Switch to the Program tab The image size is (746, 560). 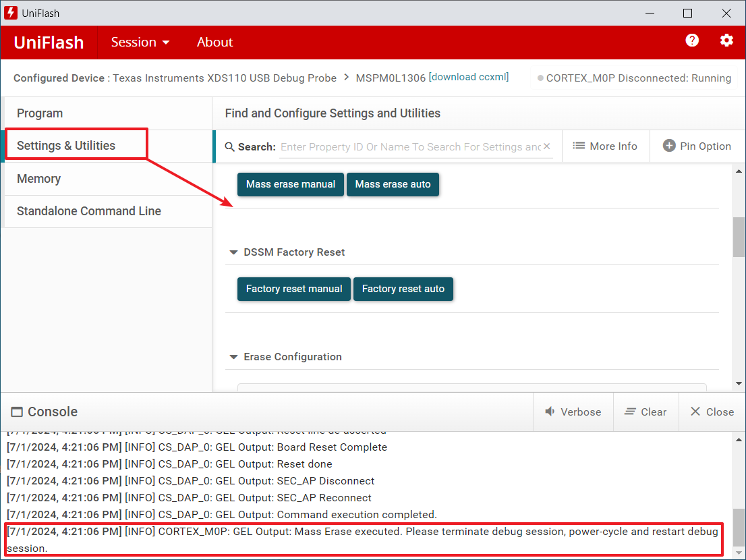40,113
